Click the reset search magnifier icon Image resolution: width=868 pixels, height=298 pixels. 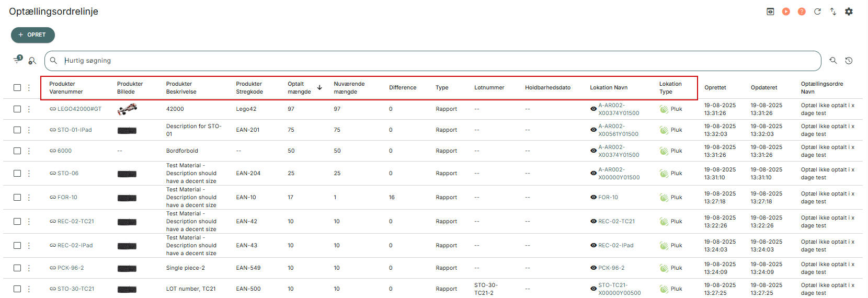tap(833, 61)
